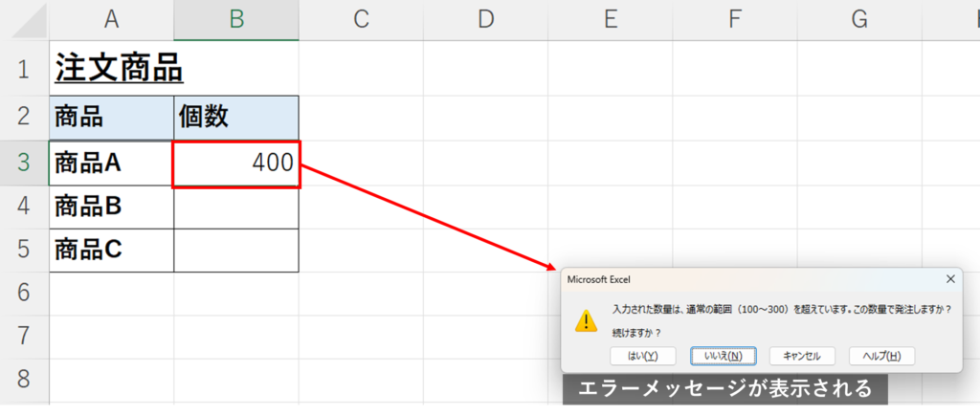Image resolution: width=980 pixels, height=415 pixels.
Task: Select column A header
Action: coord(111,20)
